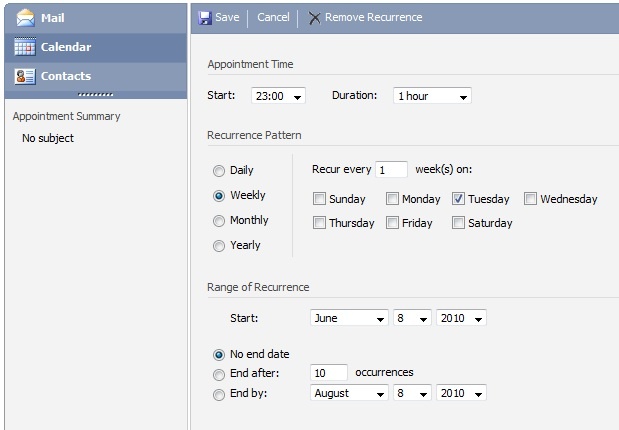Viewport: 619px width, 430px height.
Task: Uncheck the Tuesday checkbox
Action: click(458, 199)
